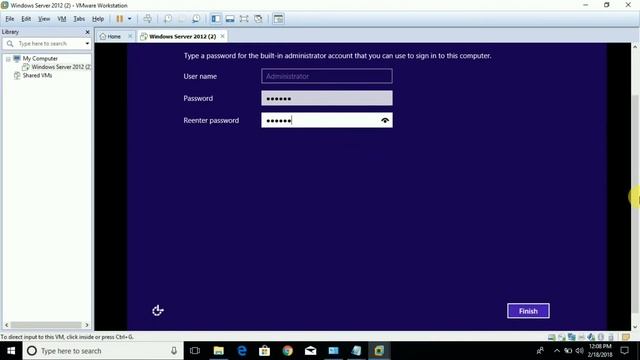
Task: Pause the virtual machine with the toolbar pause icon
Action: coord(120,19)
